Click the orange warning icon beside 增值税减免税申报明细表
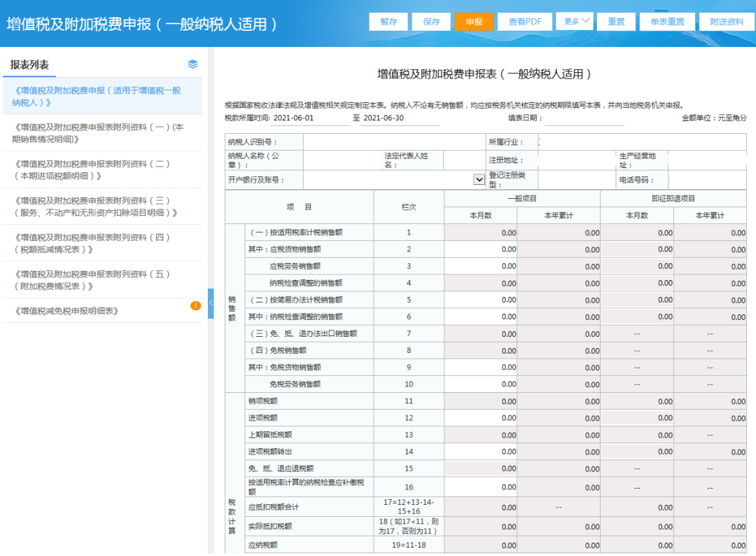756x556 pixels. pos(196,305)
